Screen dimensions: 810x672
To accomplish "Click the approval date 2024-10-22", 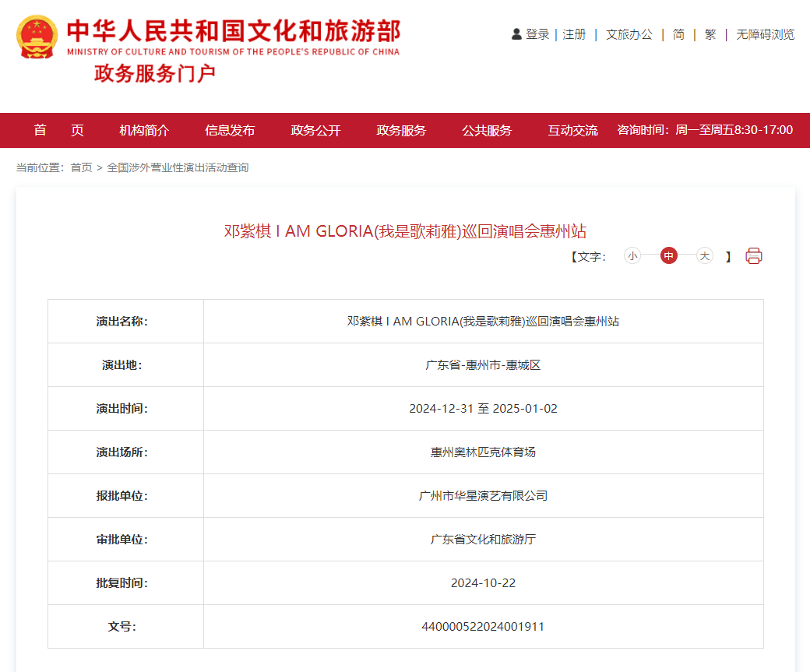I will click(x=483, y=583).
